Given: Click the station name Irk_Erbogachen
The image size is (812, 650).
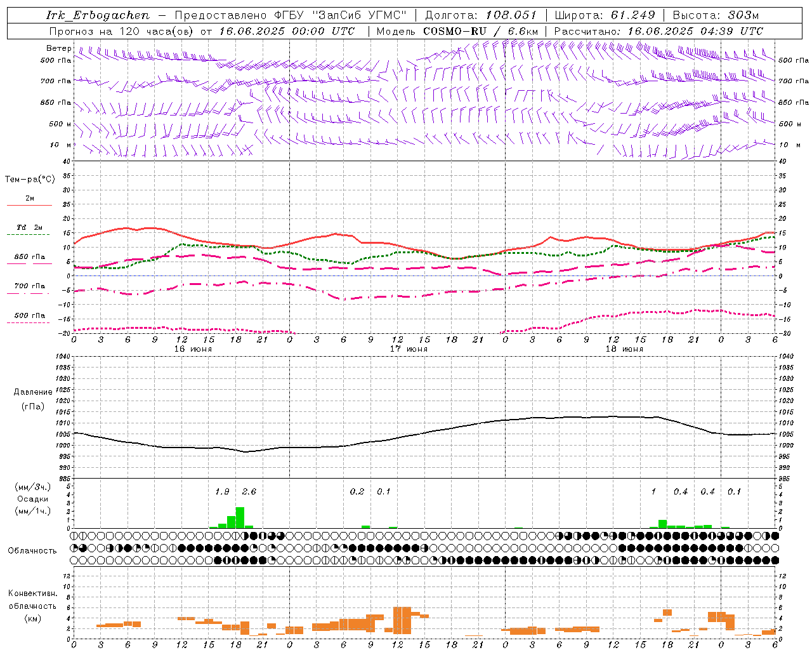Looking at the screenshot, I should (x=98, y=15).
